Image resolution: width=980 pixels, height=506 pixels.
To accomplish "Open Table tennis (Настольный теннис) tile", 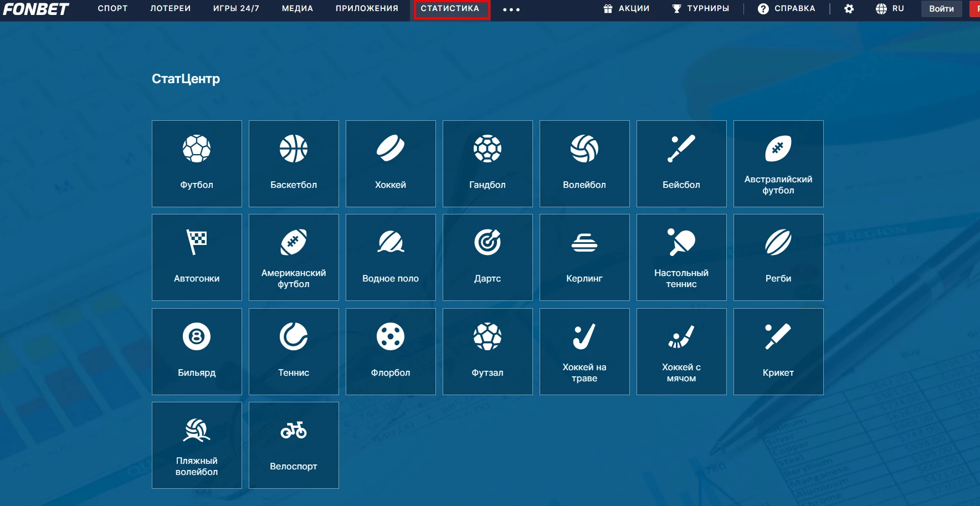I will (x=681, y=257).
